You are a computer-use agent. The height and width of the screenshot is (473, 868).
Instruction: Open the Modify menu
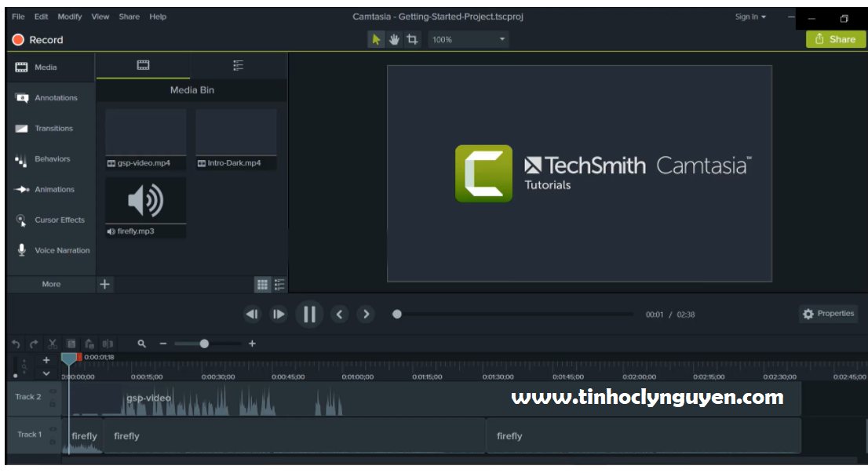click(x=70, y=16)
